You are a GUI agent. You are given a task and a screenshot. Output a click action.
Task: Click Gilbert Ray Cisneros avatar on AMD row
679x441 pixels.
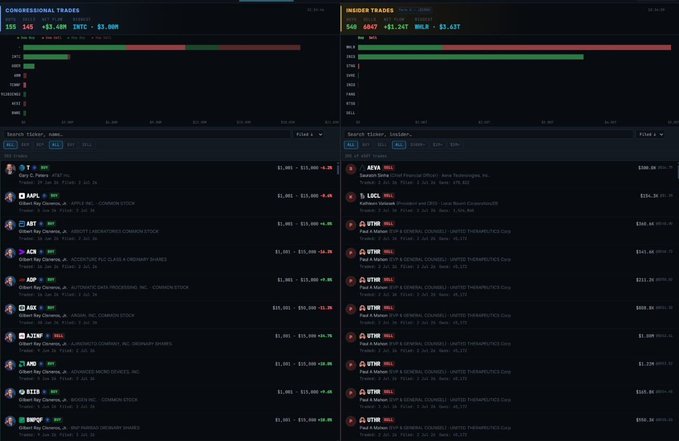pyautogui.click(x=10, y=365)
